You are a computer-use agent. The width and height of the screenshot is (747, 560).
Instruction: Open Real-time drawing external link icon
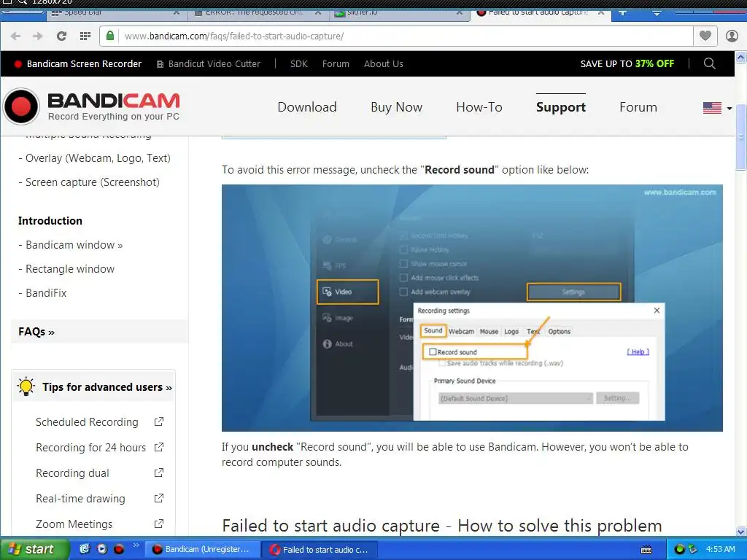159,498
